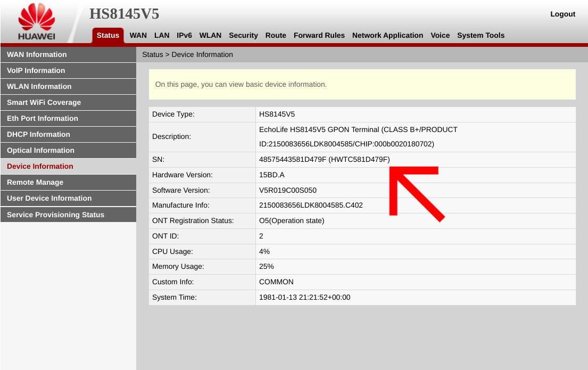Open DHCP Information sidebar item

click(x=68, y=134)
